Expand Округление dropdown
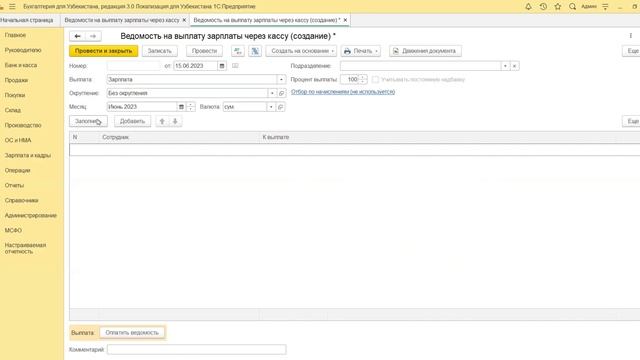The height and width of the screenshot is (360, 640). tap(272, 93)
